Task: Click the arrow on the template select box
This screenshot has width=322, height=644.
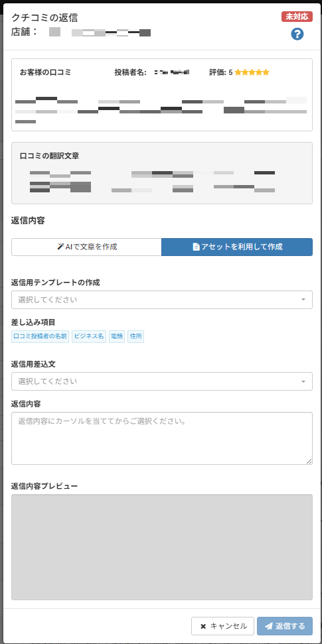Action: click(303, 300)
